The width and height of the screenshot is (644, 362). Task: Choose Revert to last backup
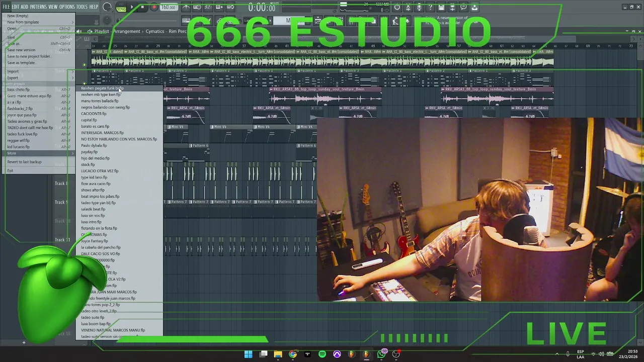point(38,162)
